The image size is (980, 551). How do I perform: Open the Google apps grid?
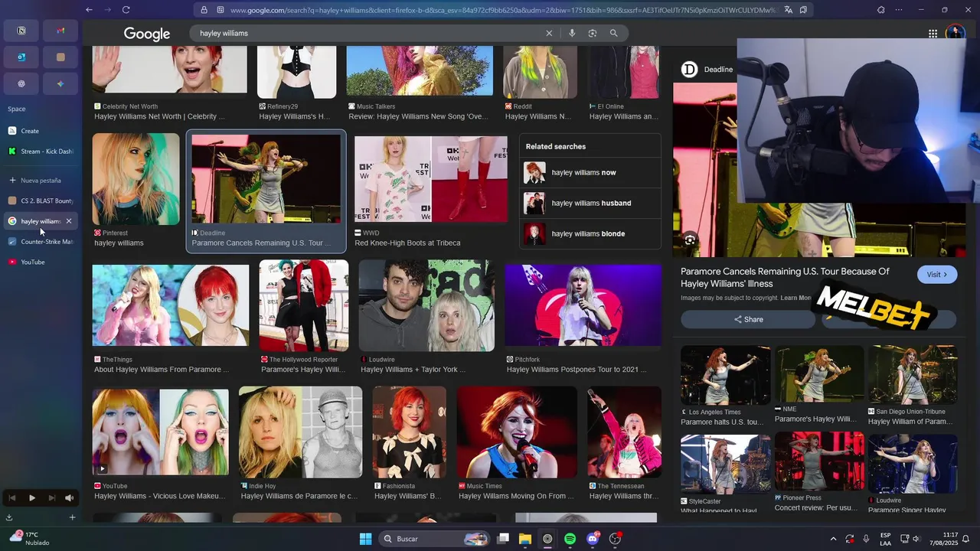[933, 34]
